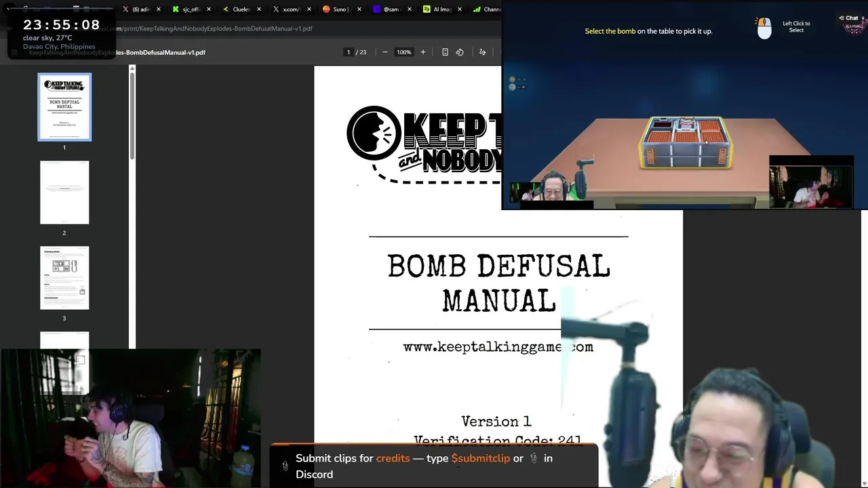Viewport: 868px width, 488px height.
Task: Close the Suno browser tab
Action: pyautogui.click(x=359, y=9)
